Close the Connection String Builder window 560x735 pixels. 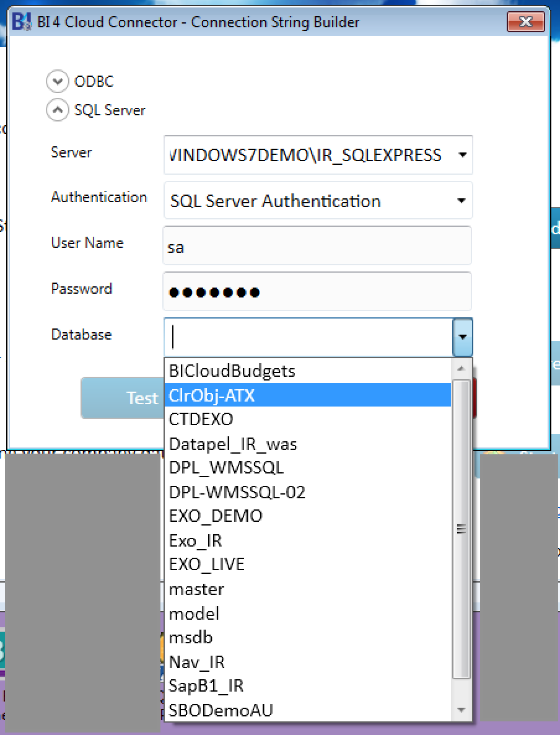pos(526,22)
